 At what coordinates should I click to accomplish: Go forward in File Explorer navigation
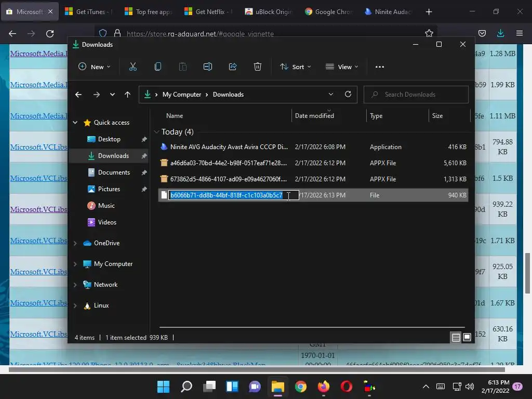96,95
